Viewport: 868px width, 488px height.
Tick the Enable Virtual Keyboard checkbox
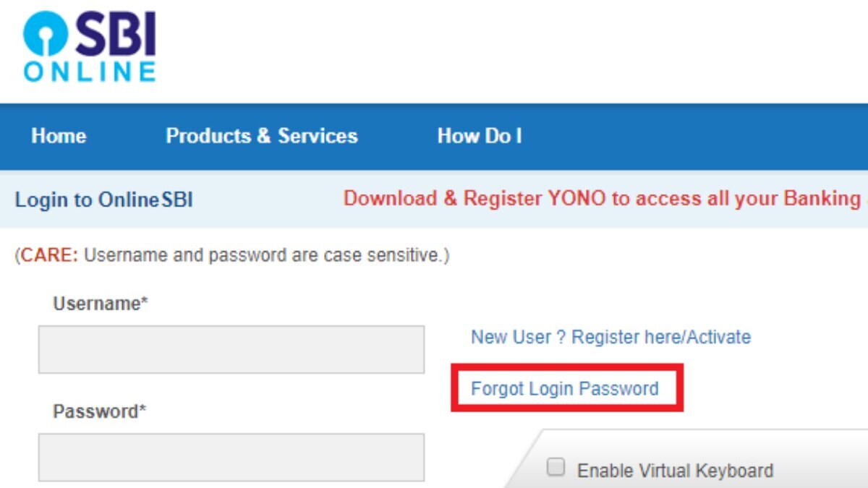[x=556, y=468]
